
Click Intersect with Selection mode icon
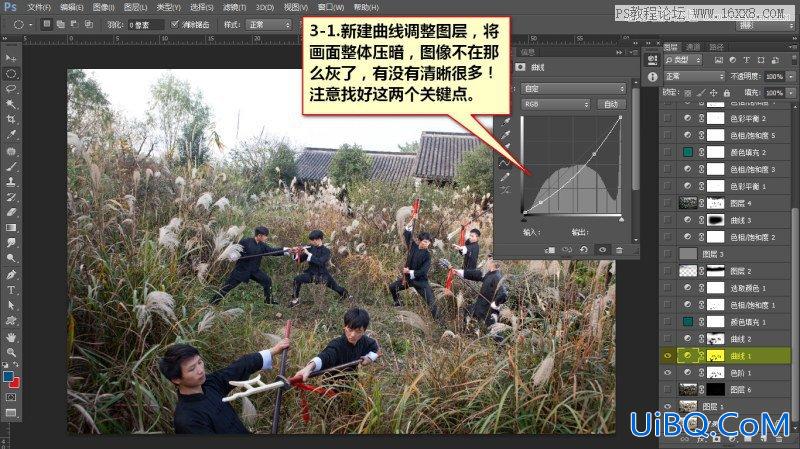[88, 24]
